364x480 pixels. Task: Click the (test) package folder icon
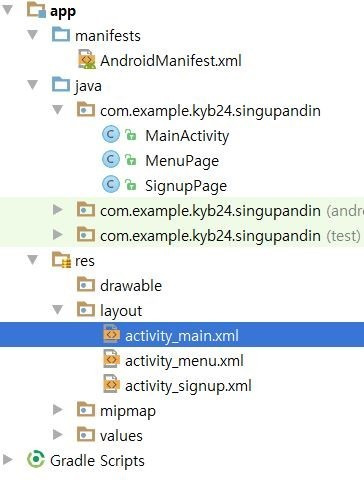[x=86, y=235]
